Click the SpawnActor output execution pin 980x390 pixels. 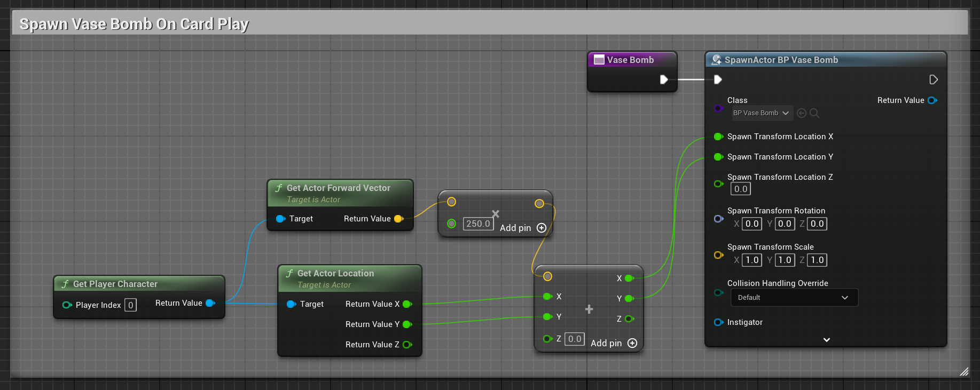click(x=934, y=79)
